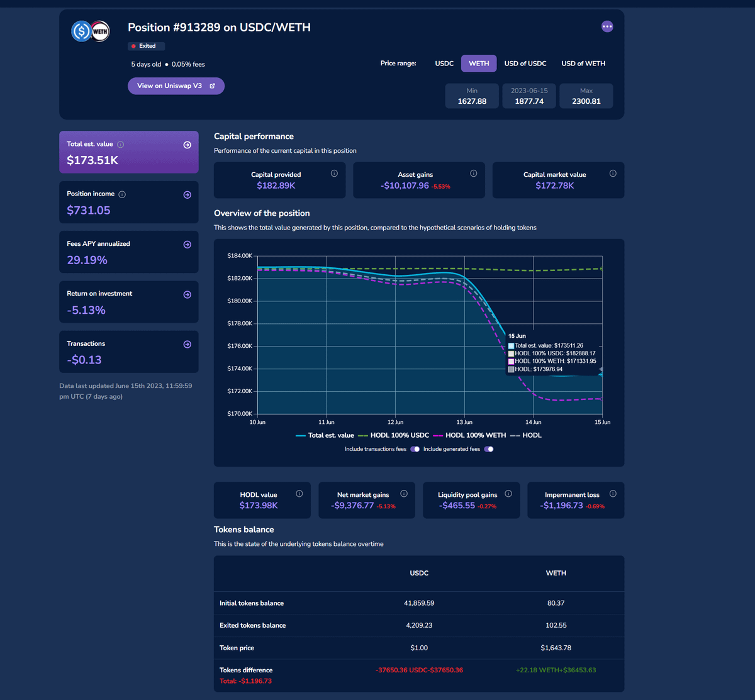Click info icon on Asset gains card

coord(473,174)
